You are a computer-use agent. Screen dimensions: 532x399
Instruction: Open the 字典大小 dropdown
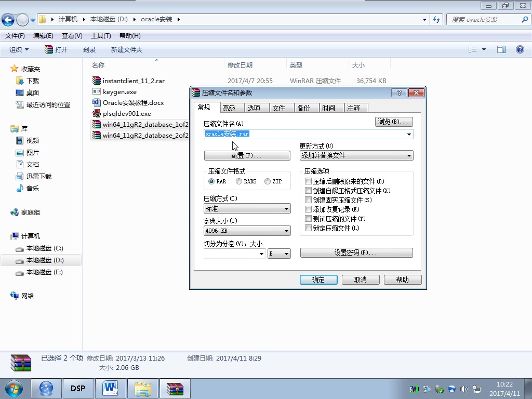[x=287, y=230]
